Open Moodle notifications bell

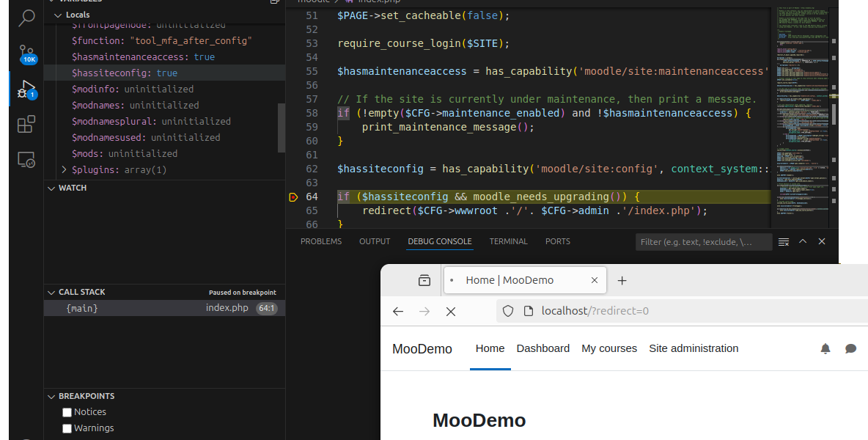[825, 348]
